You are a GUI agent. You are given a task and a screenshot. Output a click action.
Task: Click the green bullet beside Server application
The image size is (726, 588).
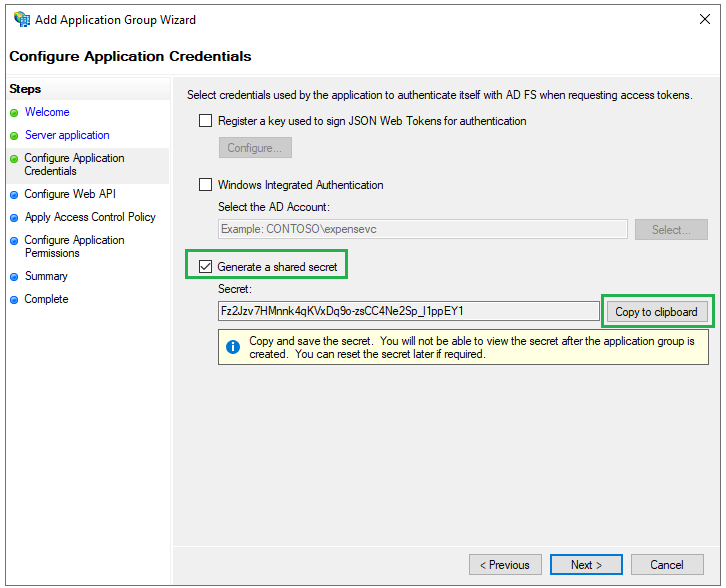tap(14, 136)
